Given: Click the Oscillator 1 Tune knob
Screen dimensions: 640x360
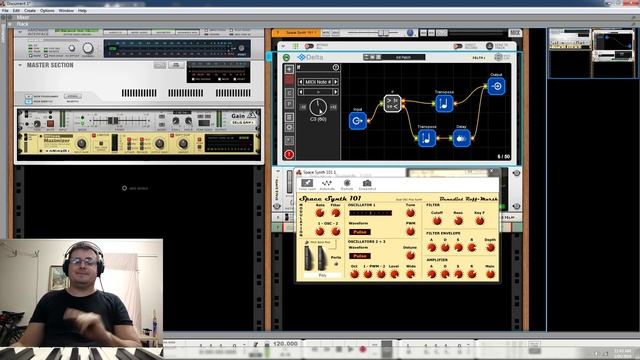Looking at the screenshot, I should [410, 213].
